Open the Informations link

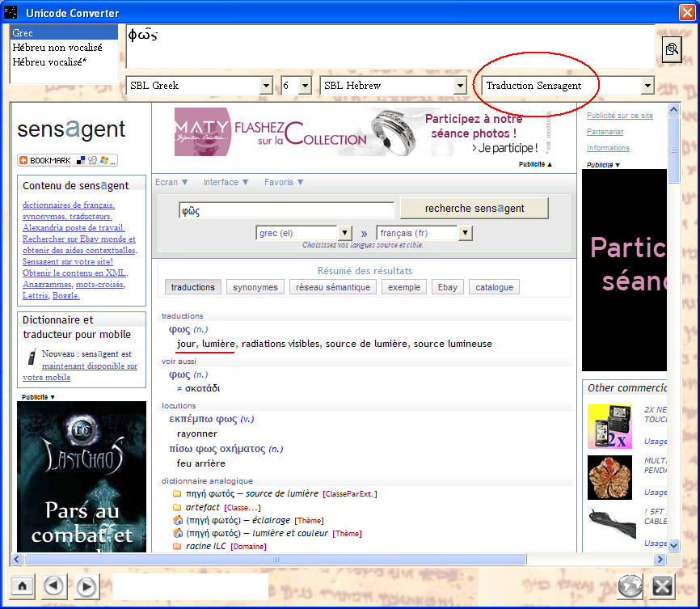(x=608, y=148)
